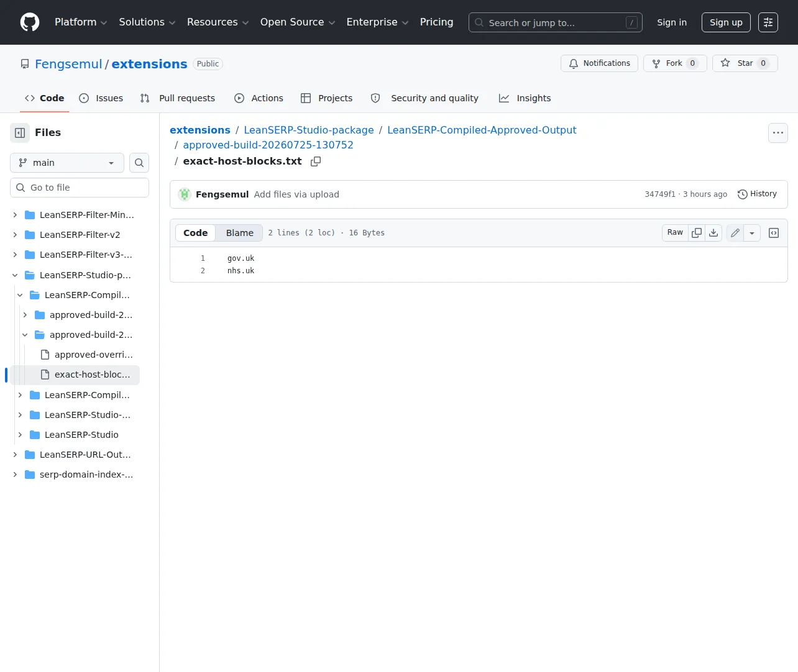Open commit 34749f1 link
This screenshot has height=672, width=798.
point(660,194)
